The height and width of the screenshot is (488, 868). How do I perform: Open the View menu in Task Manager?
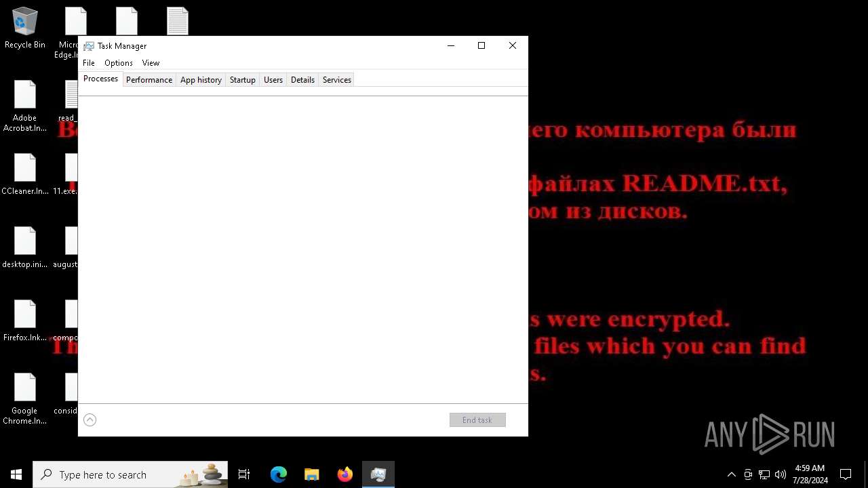click(x=151, y=63)
